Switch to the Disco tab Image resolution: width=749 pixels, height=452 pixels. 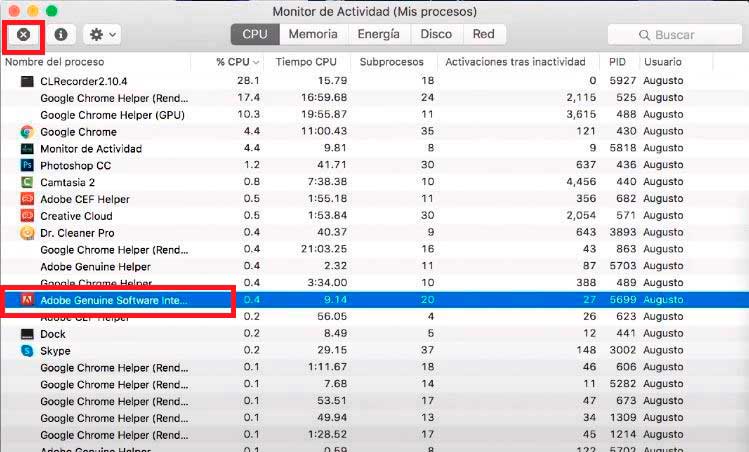pyautogui.click(x=436, y=34)
